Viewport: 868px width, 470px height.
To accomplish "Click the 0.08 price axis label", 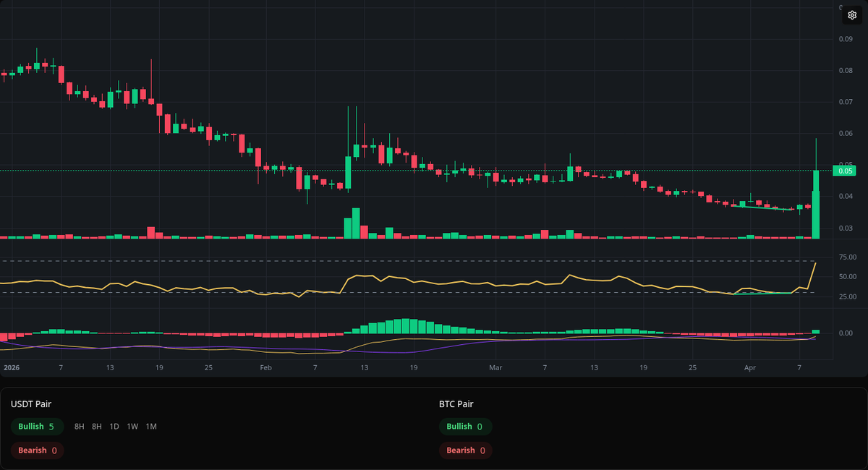I will click(x=845, y=71).
